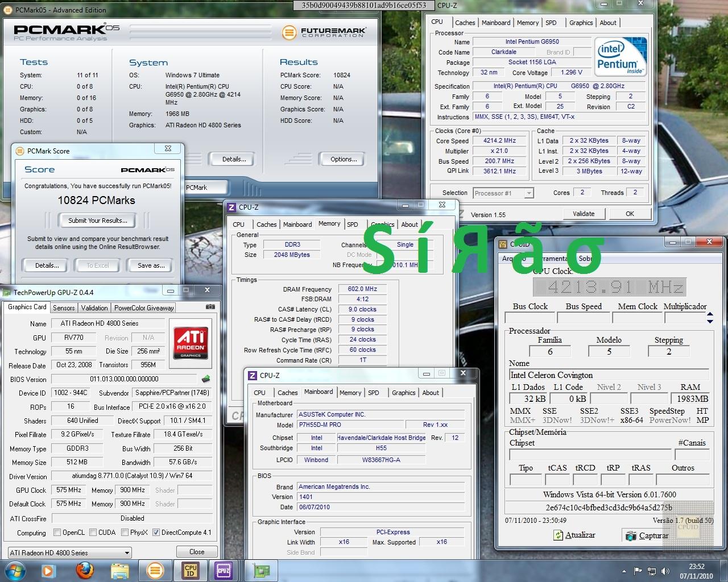Viewport: 728px width, 582px height.
Task: Open the network tray icon
Action: [x=651, y=571]
